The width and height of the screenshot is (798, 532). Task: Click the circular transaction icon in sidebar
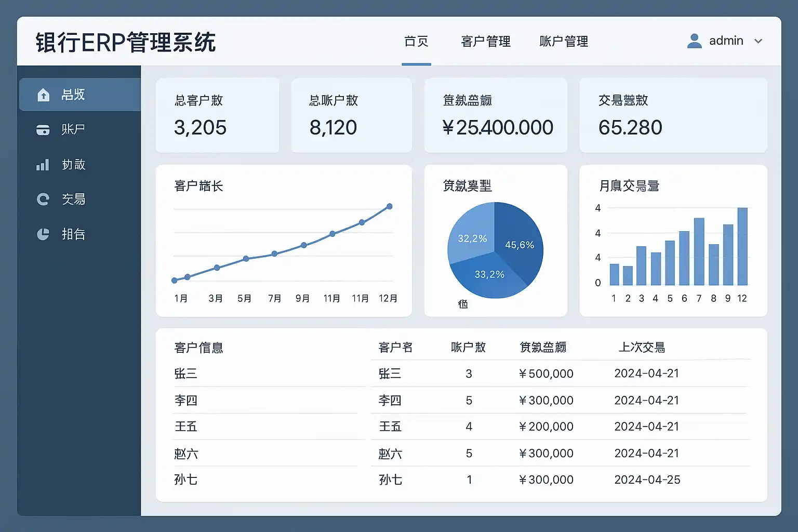coord(43,199)
